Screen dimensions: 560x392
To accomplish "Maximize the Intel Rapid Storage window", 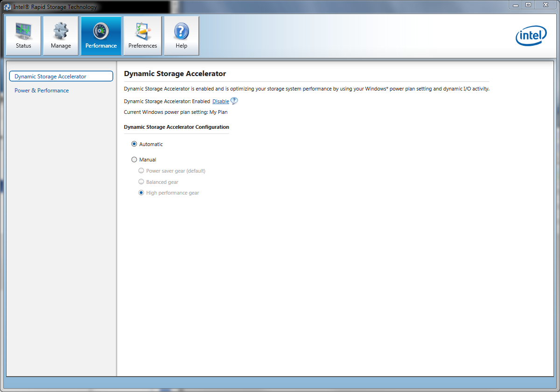I will tap(528, 5).
